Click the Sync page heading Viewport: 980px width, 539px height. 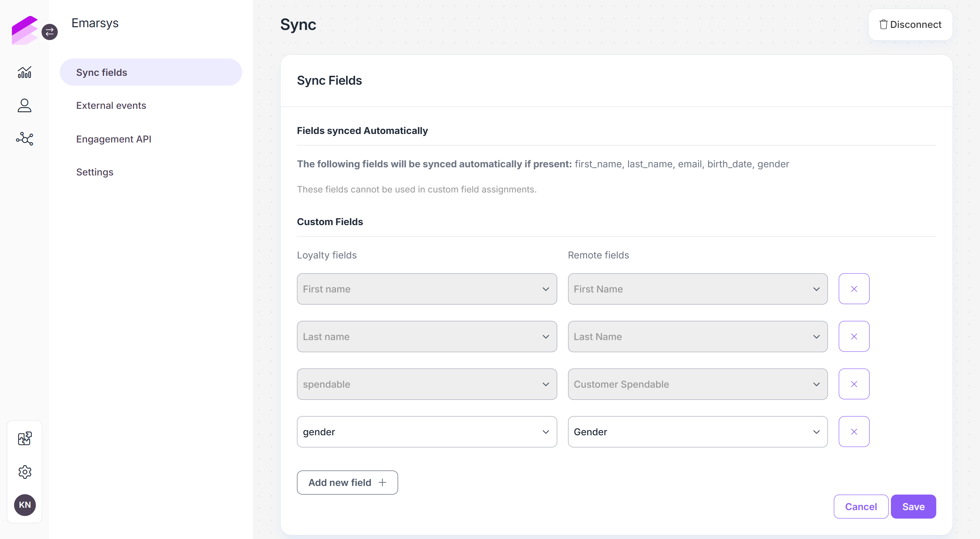click(298, 24)
